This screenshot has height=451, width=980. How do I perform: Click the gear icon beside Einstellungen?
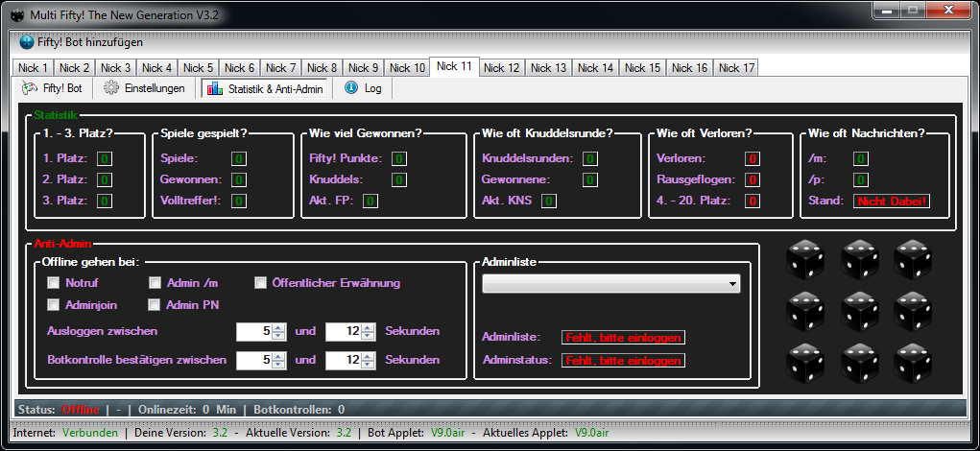point(111,88)
